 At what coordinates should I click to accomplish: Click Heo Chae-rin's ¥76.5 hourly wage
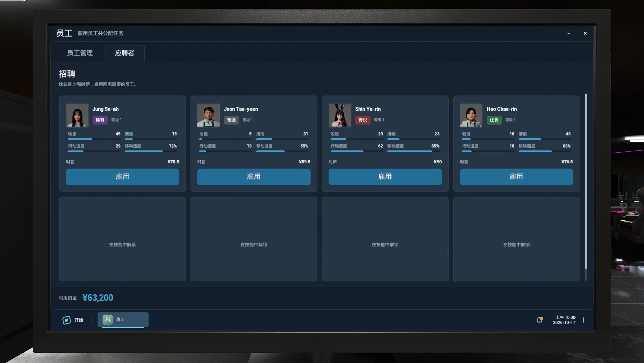[x=567, y=162]
